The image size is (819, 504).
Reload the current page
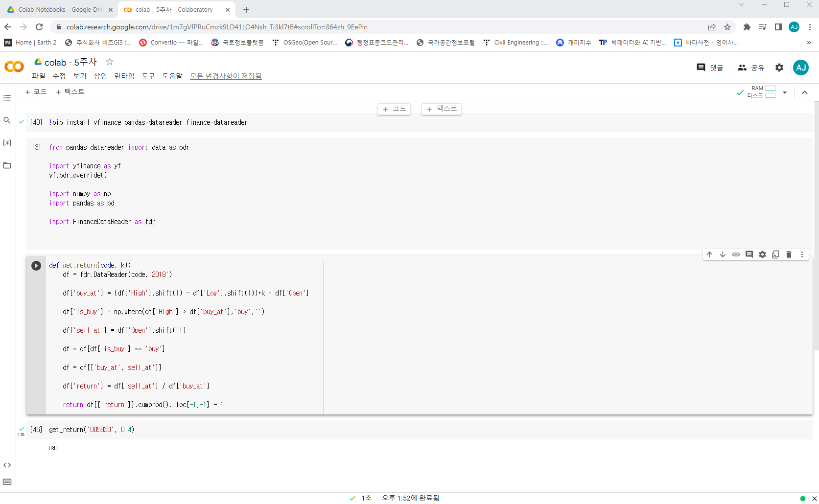click(39, 27)
